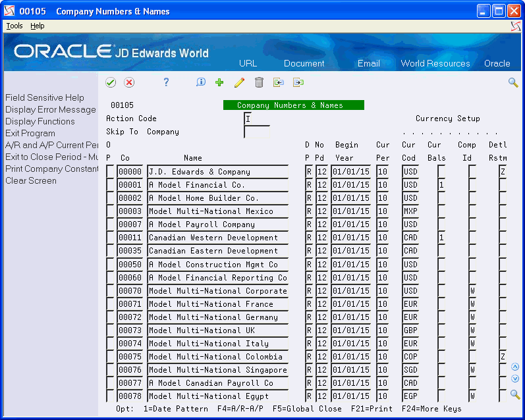
Task: Choose Exit Program in the sidebar
Action: 30,133
